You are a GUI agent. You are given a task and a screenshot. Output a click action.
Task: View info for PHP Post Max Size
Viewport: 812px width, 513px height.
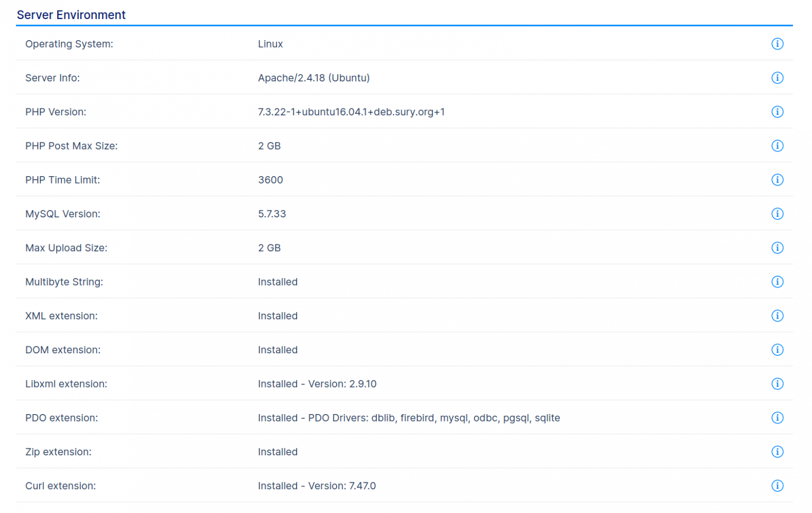point(778,145)
